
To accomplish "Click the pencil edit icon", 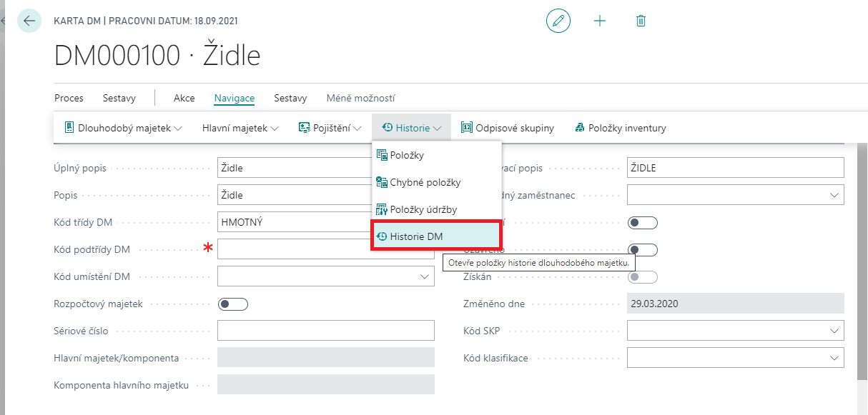I will point(558,21).
